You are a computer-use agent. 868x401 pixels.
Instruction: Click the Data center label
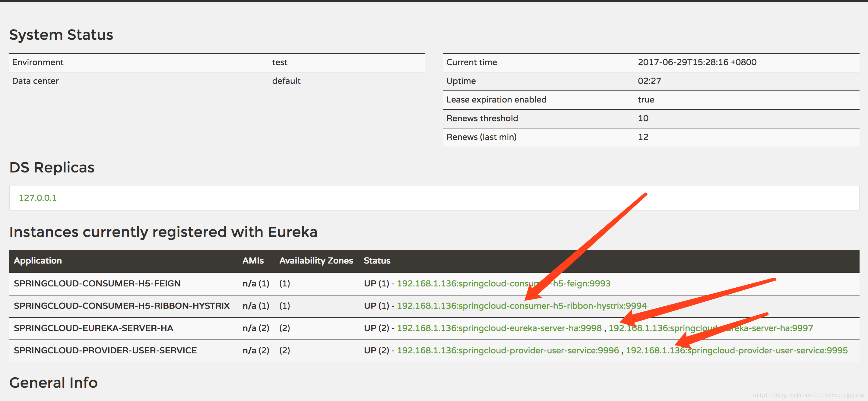tap(35, 81)
